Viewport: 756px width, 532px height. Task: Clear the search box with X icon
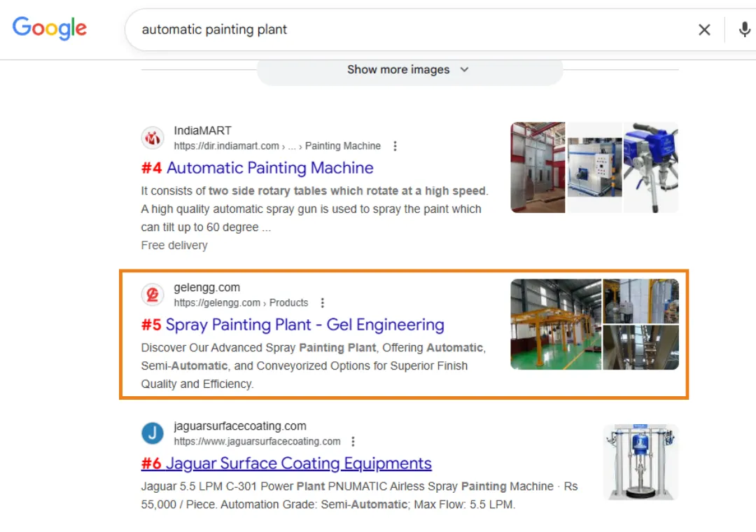704,30
